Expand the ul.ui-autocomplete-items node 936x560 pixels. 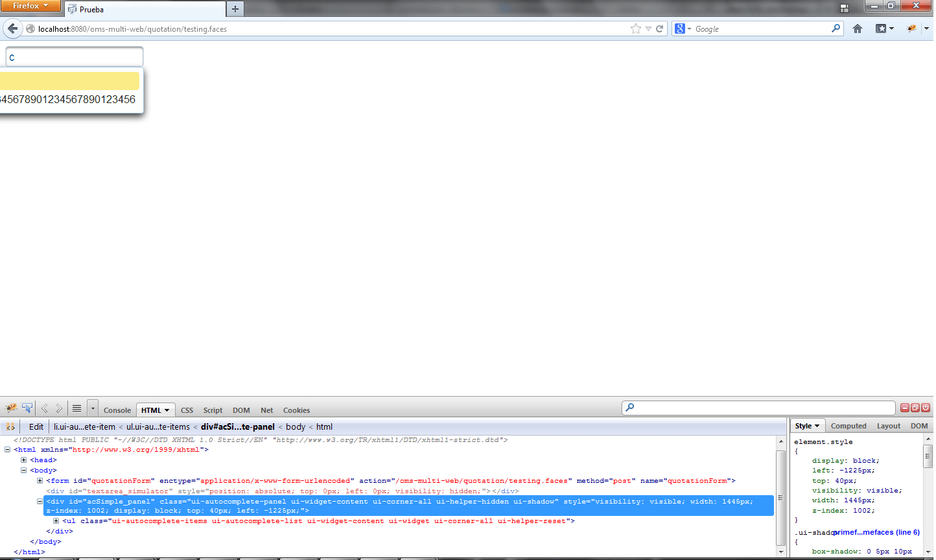click(56, 521)
